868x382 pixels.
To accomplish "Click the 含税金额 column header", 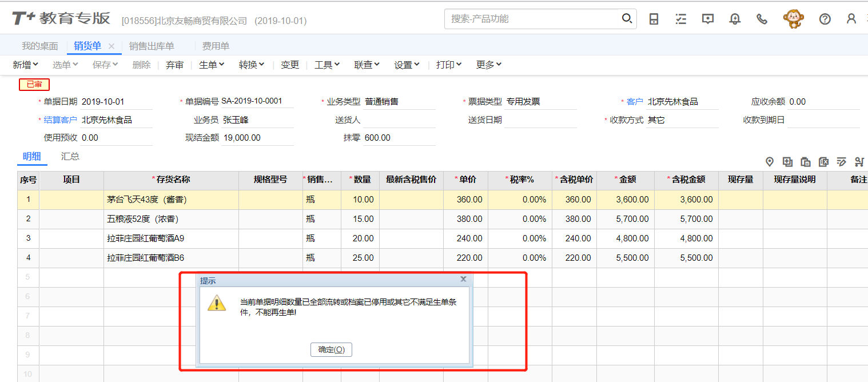I will pyautogui.click(x=686, y=180).
